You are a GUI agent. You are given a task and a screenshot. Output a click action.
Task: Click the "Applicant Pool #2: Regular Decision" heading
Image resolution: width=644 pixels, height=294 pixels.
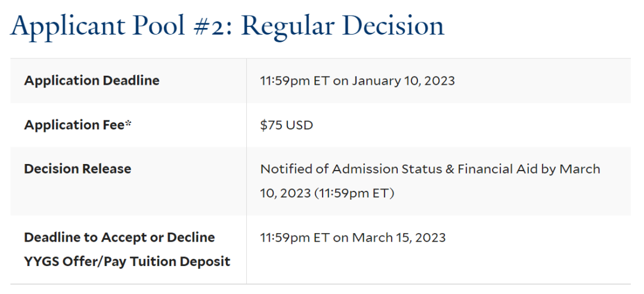coord(227,26)
